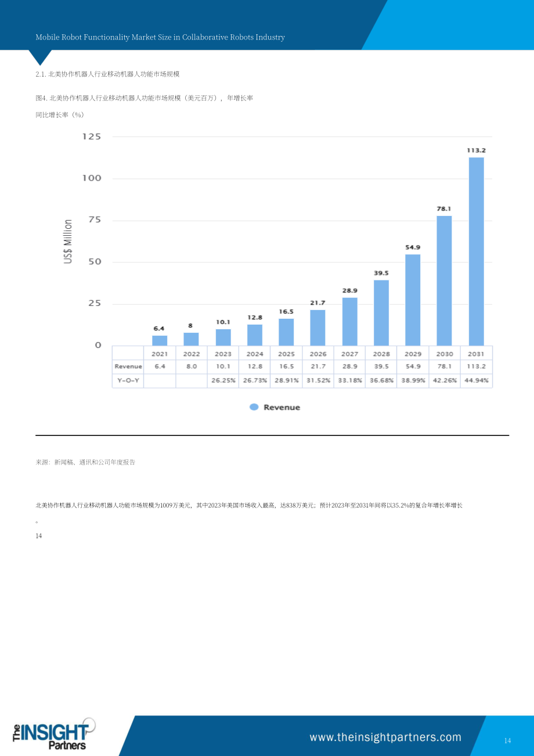Select the 2023 bar labeled 10.1
Viewport: 534px width, 756px height.
[x=223, y=337]
